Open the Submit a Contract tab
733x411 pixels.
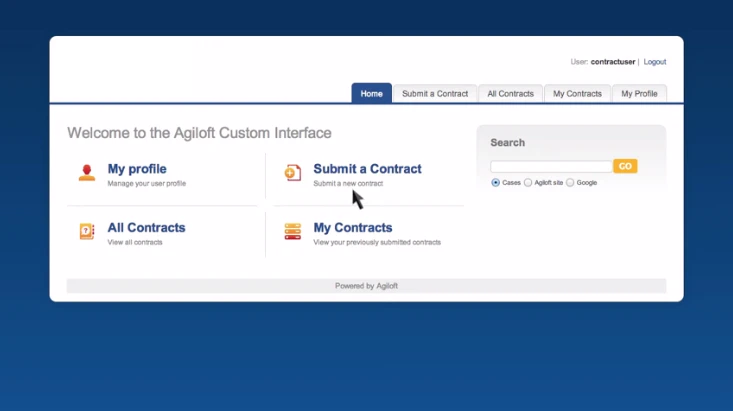pos(435,94)
